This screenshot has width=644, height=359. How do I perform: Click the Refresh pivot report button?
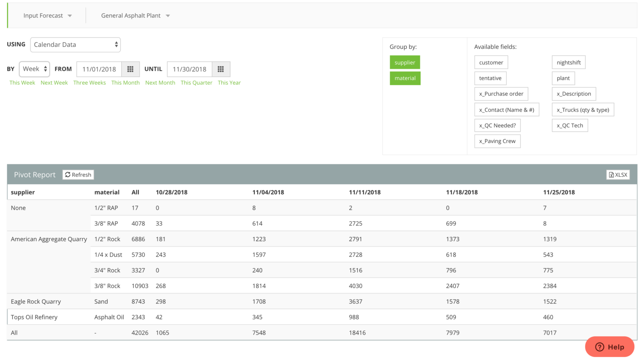pos(78,175)
